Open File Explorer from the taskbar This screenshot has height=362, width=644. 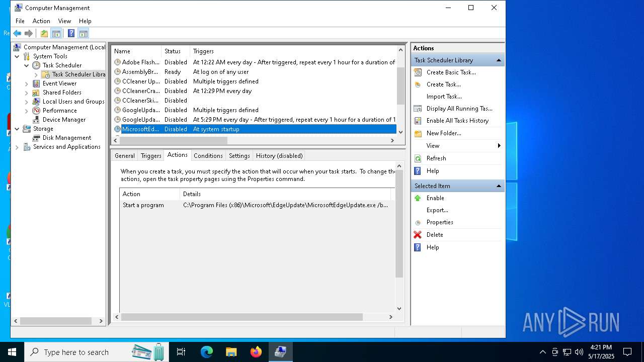point(231,352)
